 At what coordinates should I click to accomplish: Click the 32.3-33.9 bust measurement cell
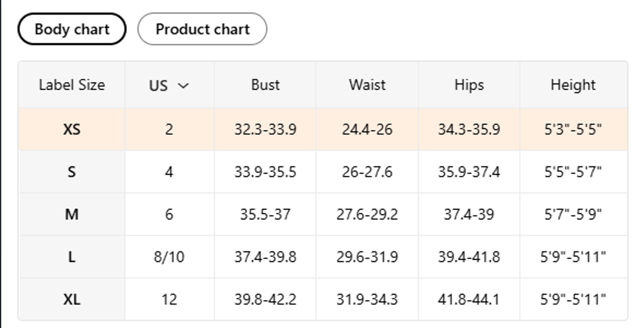point(265,129)
